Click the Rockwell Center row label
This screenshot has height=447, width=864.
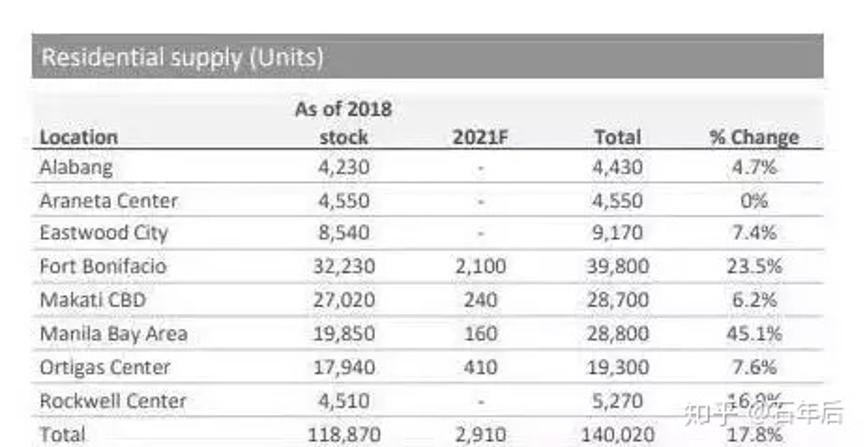click(x=112, y=400)
